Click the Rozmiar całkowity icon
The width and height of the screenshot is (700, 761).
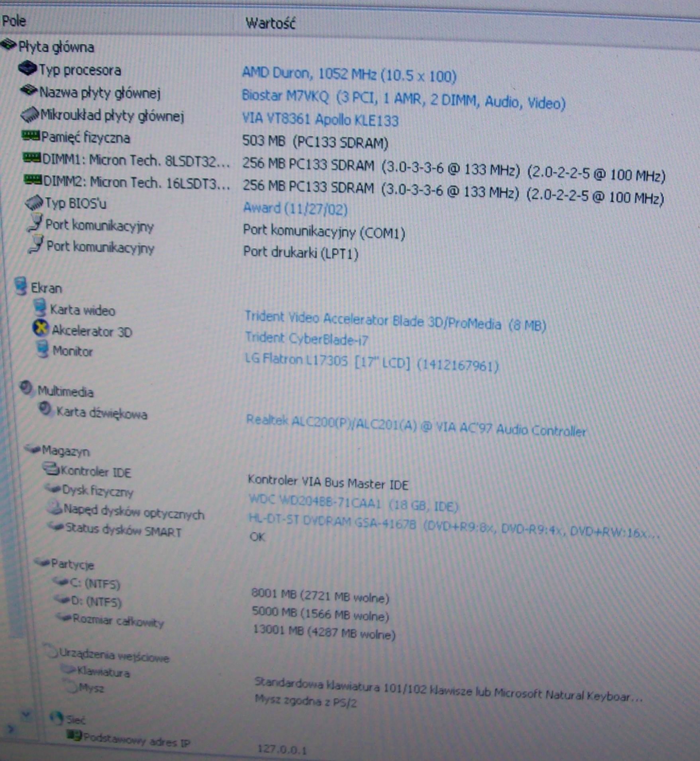tap(64, 618)
